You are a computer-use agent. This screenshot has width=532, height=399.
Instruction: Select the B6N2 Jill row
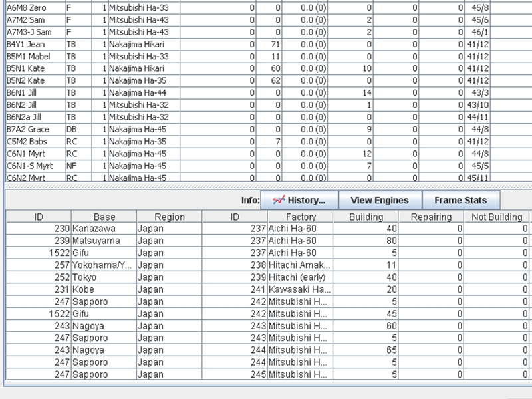268,105
